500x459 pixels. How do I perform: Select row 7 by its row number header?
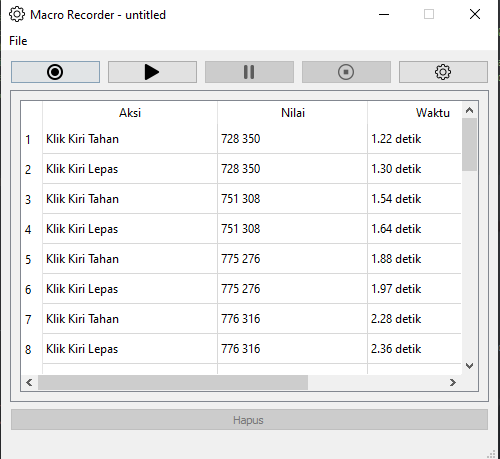click(28, 319)
